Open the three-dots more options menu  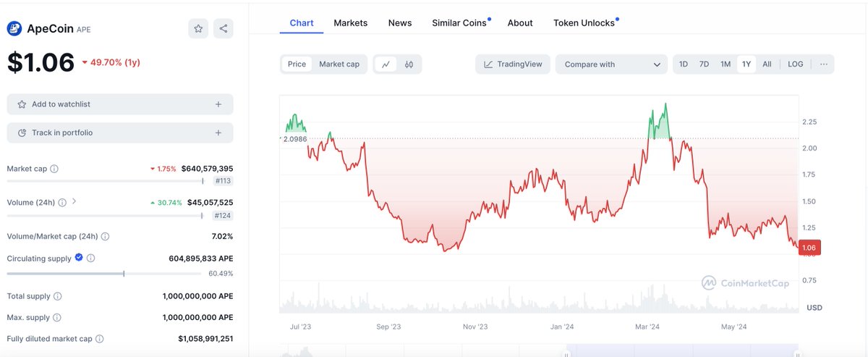pyautogui.click(x=823, y=64)
